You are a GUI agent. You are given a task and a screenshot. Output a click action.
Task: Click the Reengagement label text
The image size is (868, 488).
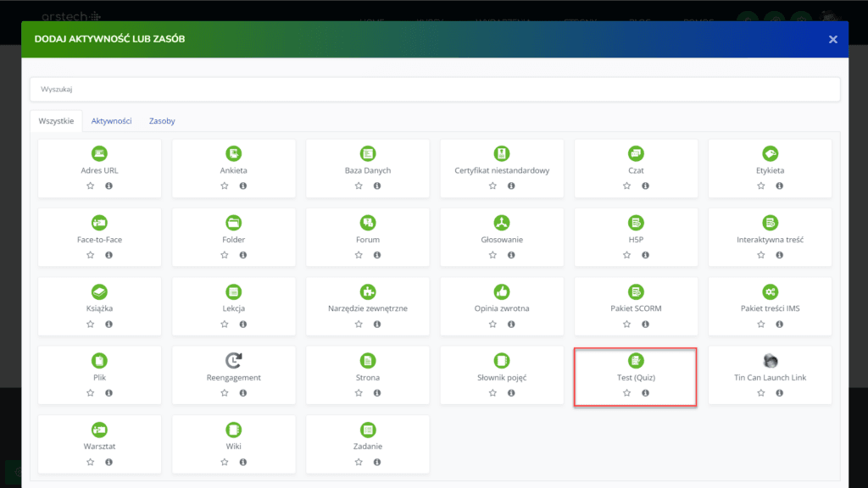(234, 377)
